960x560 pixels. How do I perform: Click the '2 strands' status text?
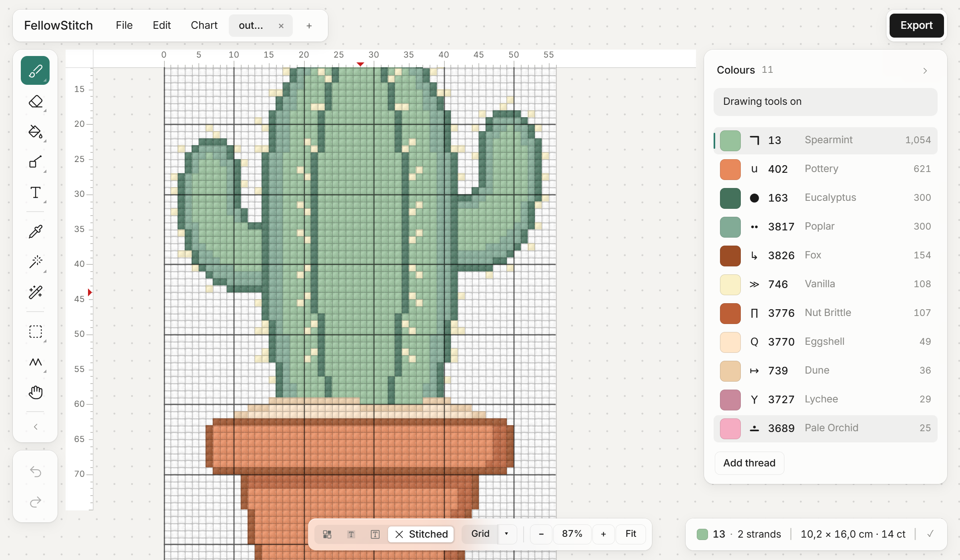759,534
